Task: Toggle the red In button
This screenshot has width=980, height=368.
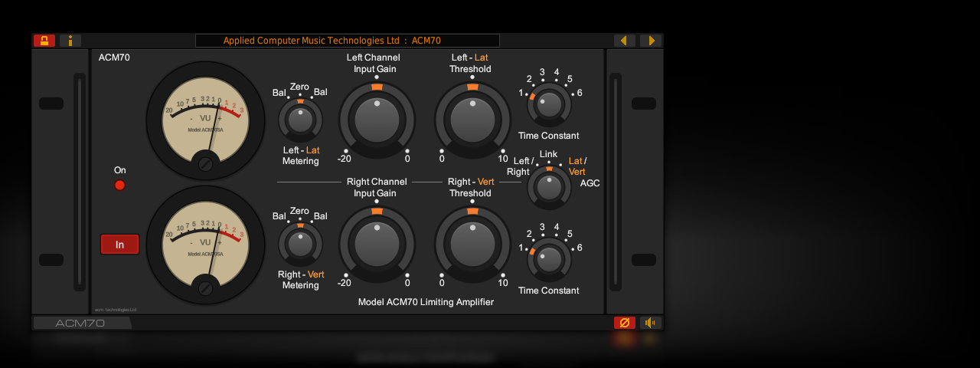Action: pyautogui.click(x=119, y=245)
